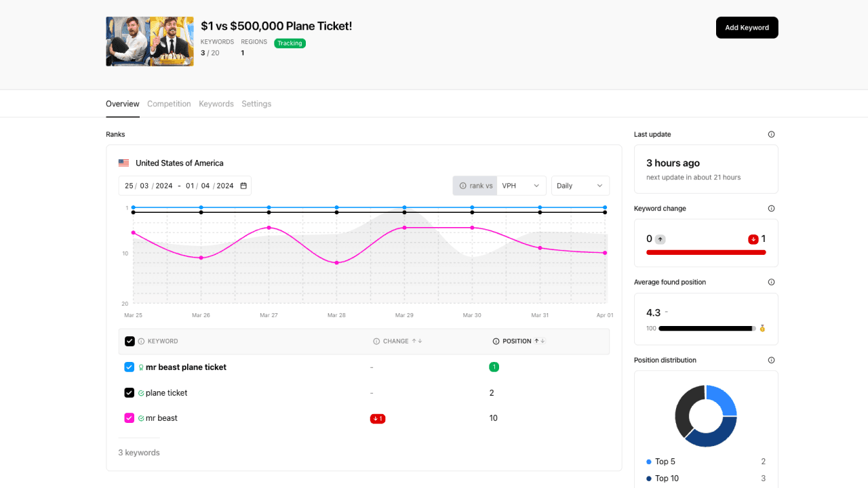Open the Settings tab
Viewport: 868px width, 488px height.
point(256,104)
